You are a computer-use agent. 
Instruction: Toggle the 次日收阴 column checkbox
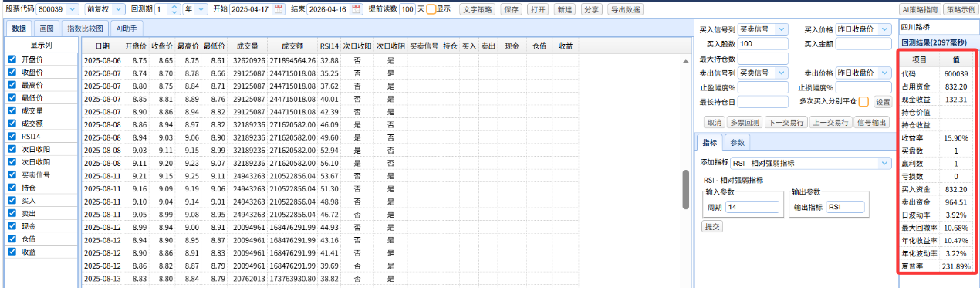[12, 161]
